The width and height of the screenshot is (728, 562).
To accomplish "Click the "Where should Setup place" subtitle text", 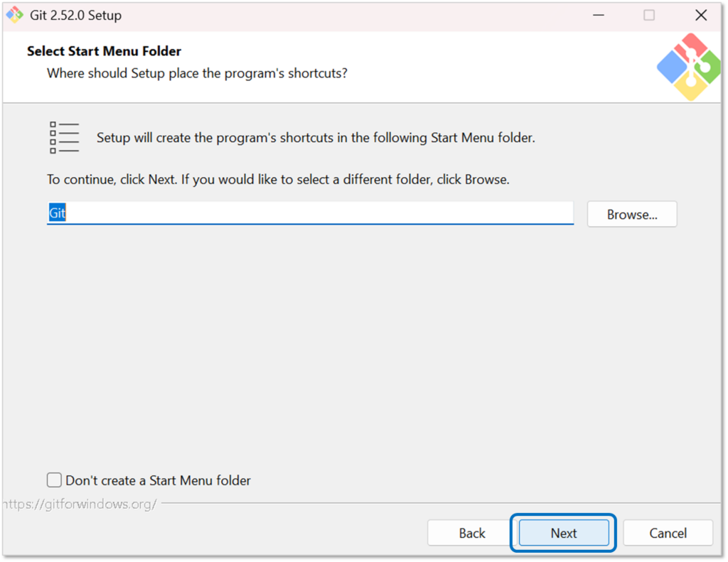I will click(x=197, y=73).
